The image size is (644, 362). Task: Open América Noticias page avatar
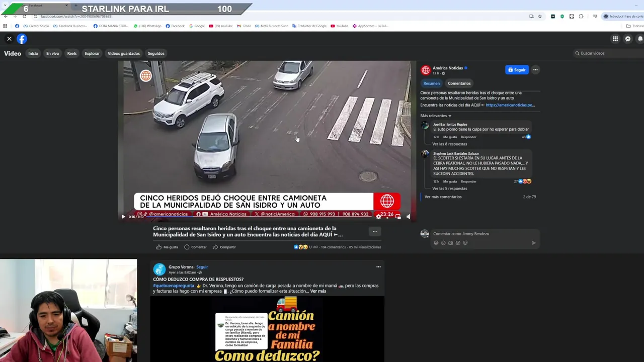[x=426, y=70]
